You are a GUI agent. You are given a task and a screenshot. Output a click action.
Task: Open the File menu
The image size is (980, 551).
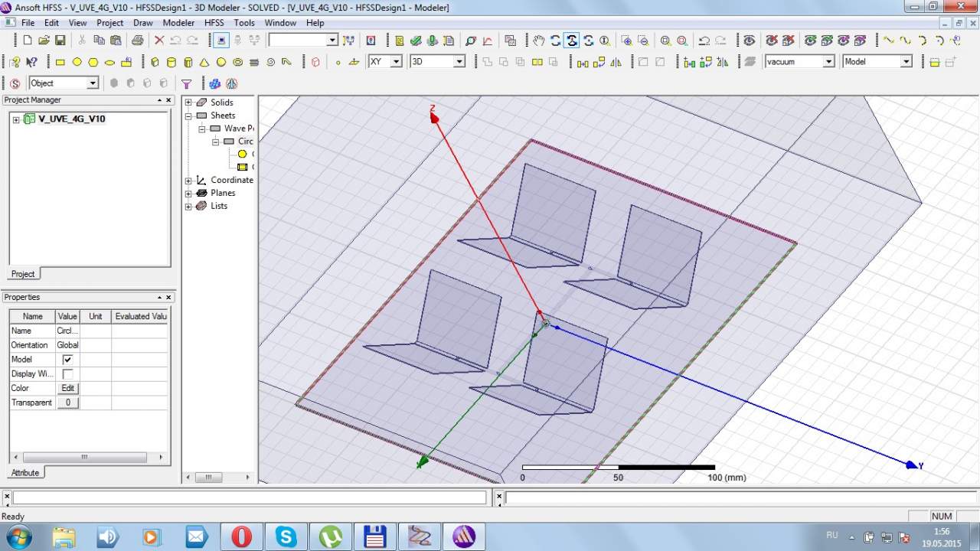28,23
